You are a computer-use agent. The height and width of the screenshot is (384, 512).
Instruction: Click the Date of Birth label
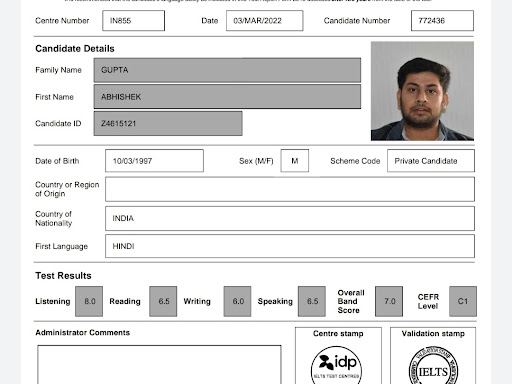[x=57, y=161]
